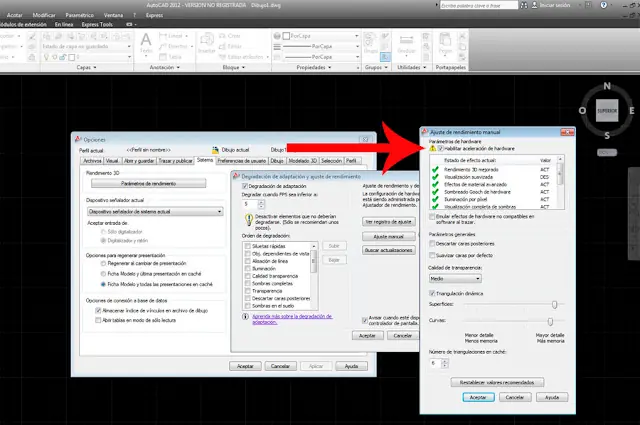Expand the Utilidades panel arrow
The image size is (640, 425).
(425, 67)
